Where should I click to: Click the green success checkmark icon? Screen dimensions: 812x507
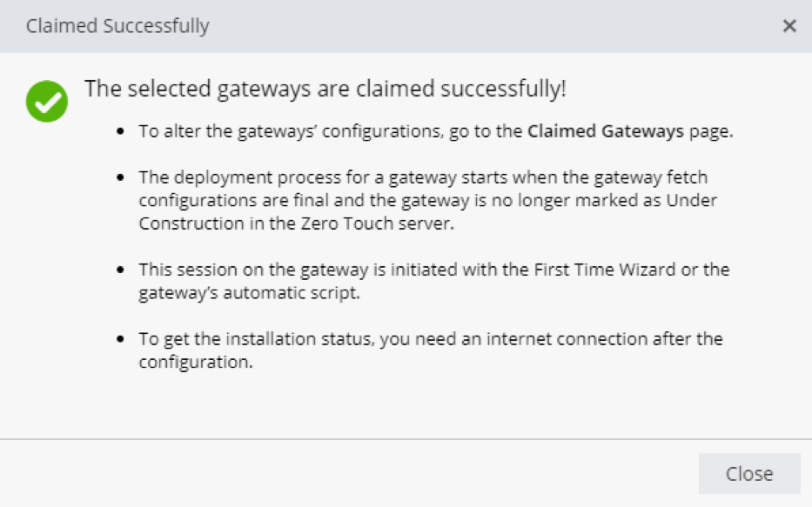pyautogui.click(x=47, y=102)
